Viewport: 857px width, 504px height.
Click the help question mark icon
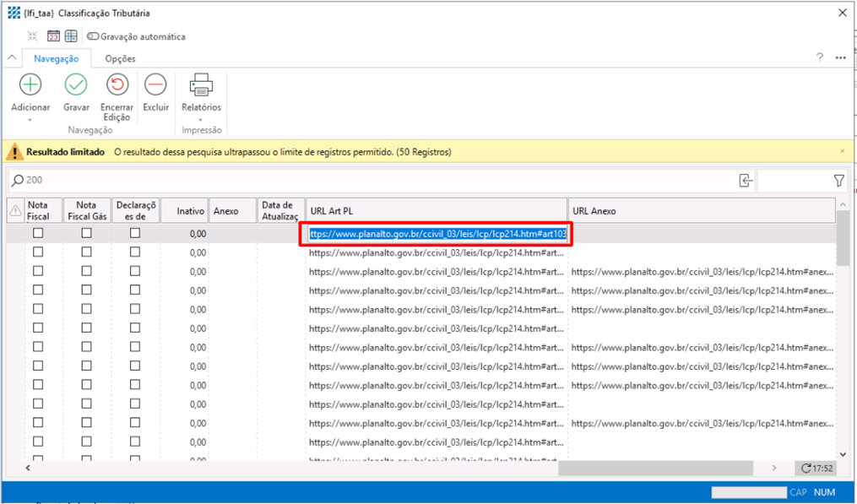tap(819, 58)
